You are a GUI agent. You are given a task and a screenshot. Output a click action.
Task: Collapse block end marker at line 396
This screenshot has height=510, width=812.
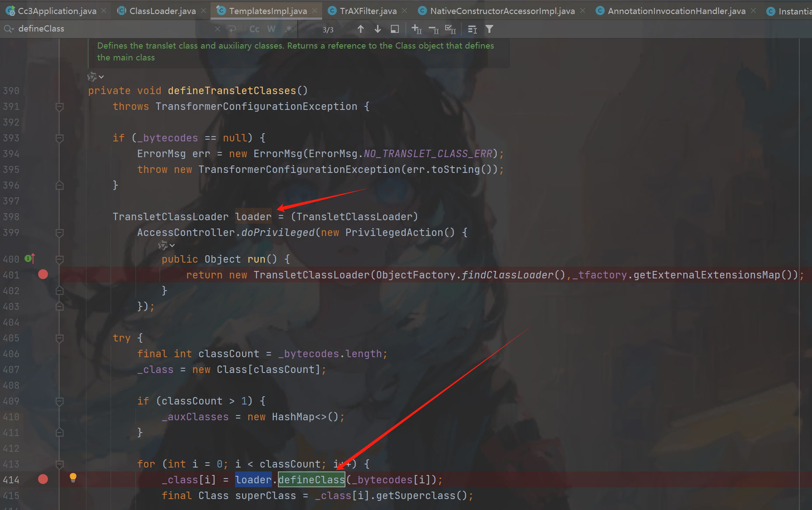60,185
